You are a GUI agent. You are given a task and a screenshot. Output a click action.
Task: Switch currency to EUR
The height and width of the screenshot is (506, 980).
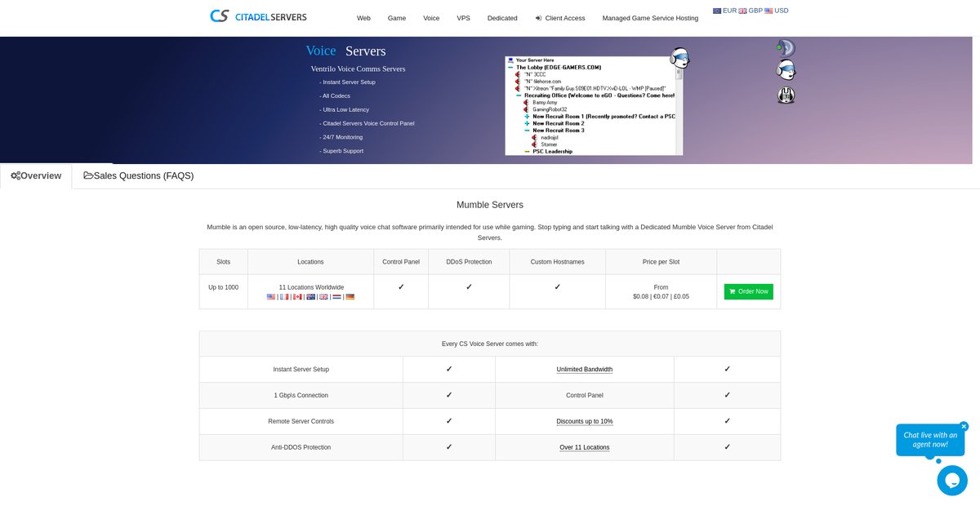point(724,11)
